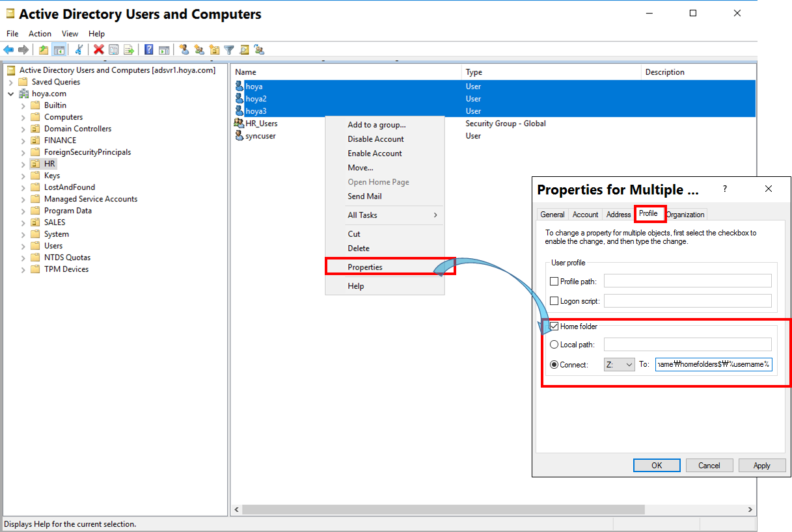The width and height of the screenshot is (792, 532).
Task: Select the HR_Users group icon
Action: [x=239, y=123]
